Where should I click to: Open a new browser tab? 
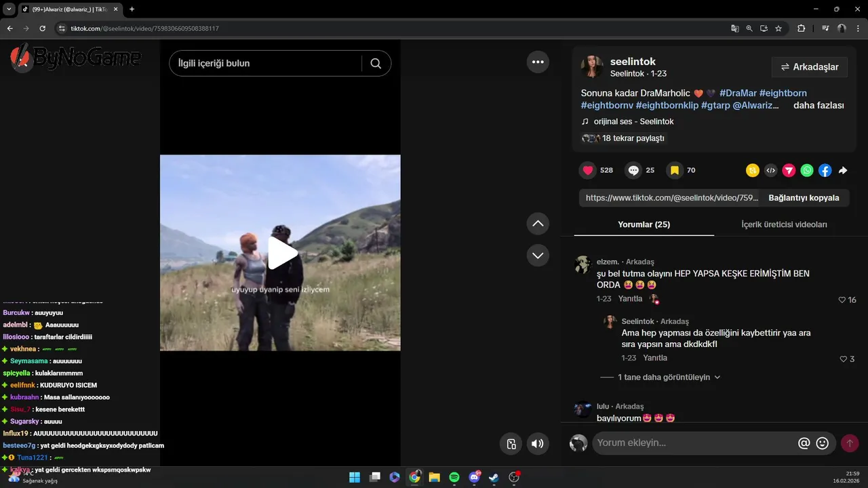point(132,9)
